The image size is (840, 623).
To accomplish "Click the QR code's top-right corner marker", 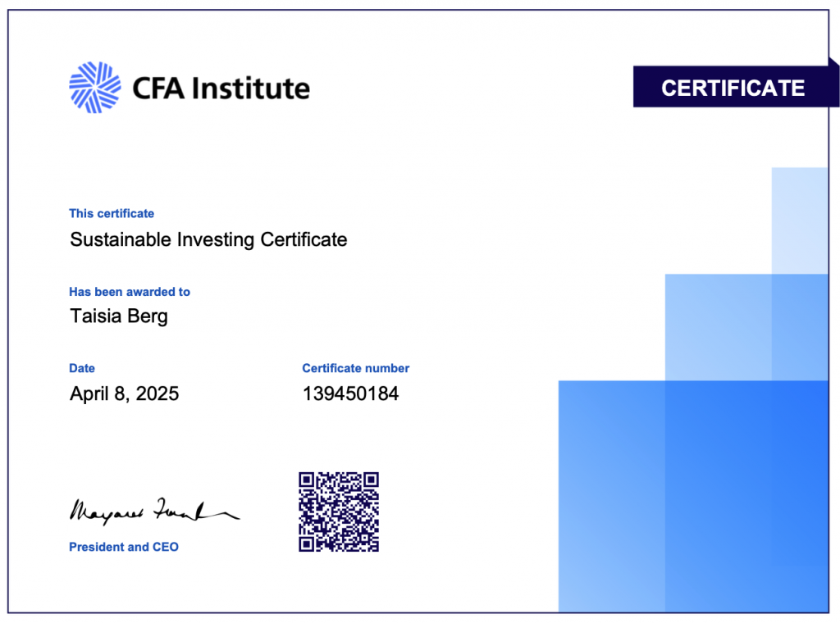I will coord(371,480).
